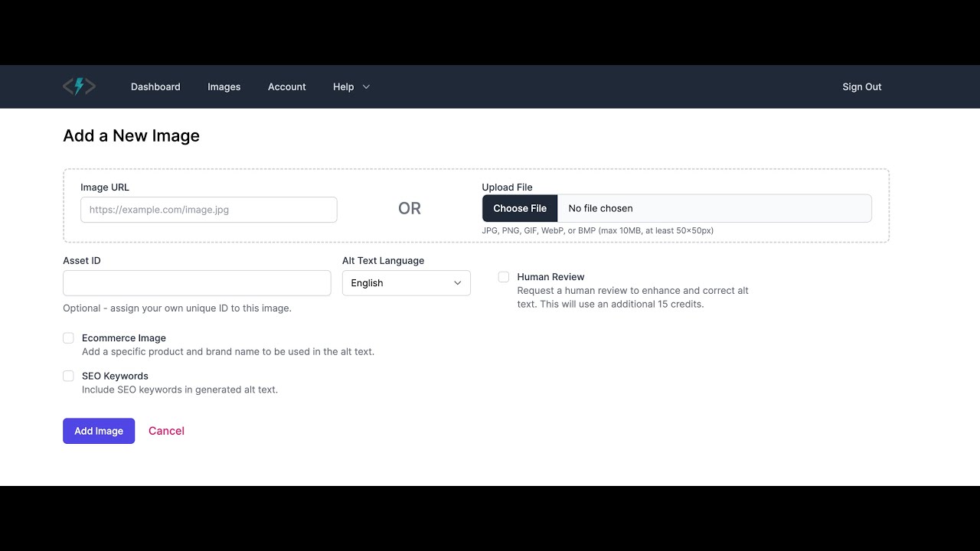This screenshot has width=980, height=551.
Task: Sign out of the application
Action: pos(861,86)
